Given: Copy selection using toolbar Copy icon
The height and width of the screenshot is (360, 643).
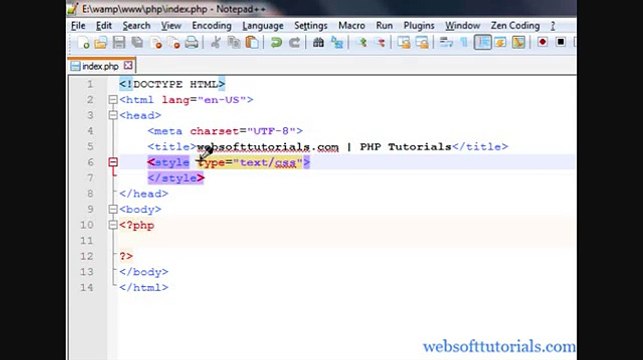Looking at the screenshot, I should (x=234, y=42).
